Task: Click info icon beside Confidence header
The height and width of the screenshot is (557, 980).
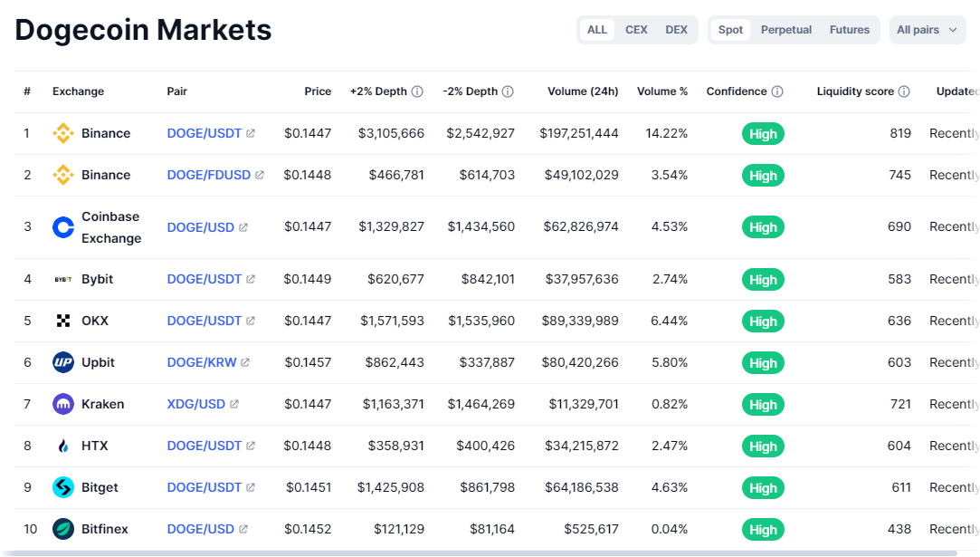Action: point(777,91)
